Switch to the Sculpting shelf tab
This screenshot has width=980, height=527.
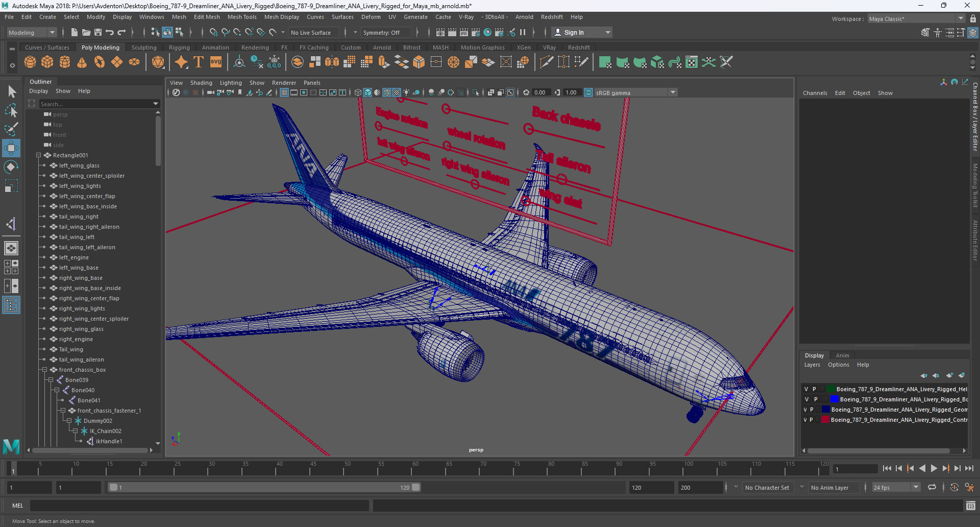(x=144, y=47)
